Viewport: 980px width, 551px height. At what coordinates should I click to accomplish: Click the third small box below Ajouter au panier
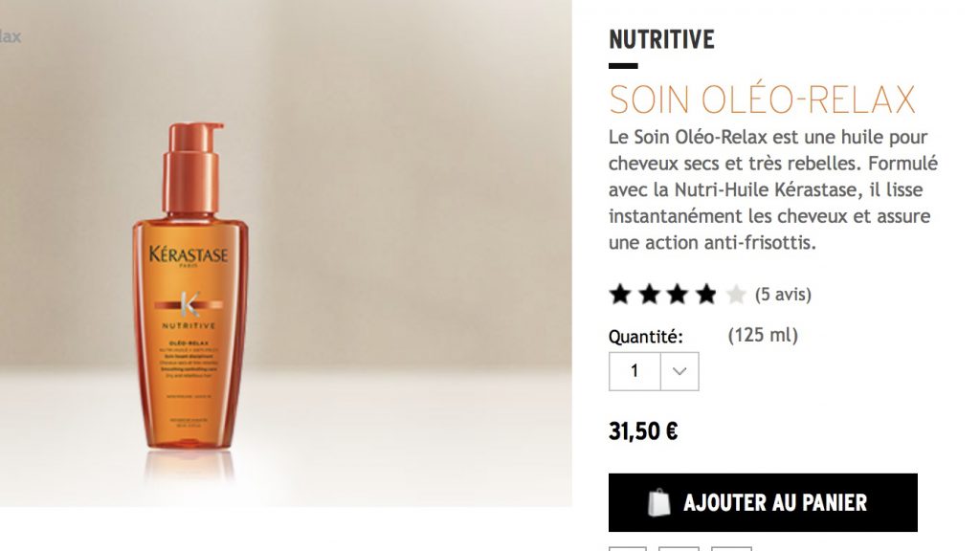[731, 548]
